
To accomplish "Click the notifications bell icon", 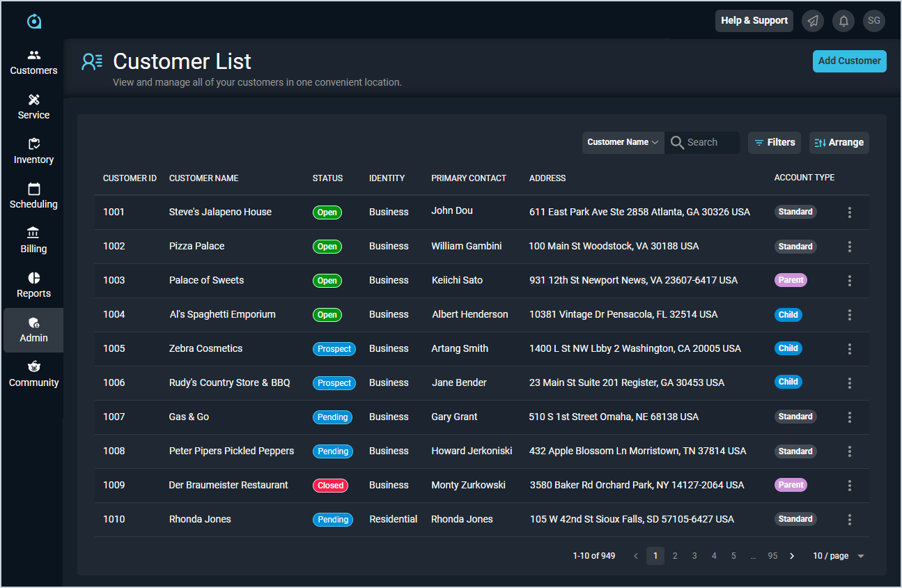I will pos(843,21).
